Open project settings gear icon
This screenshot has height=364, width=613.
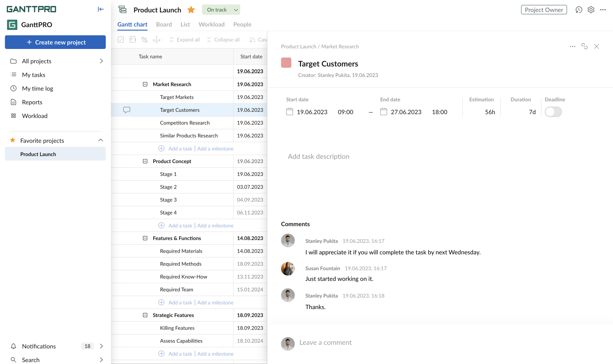591,10
